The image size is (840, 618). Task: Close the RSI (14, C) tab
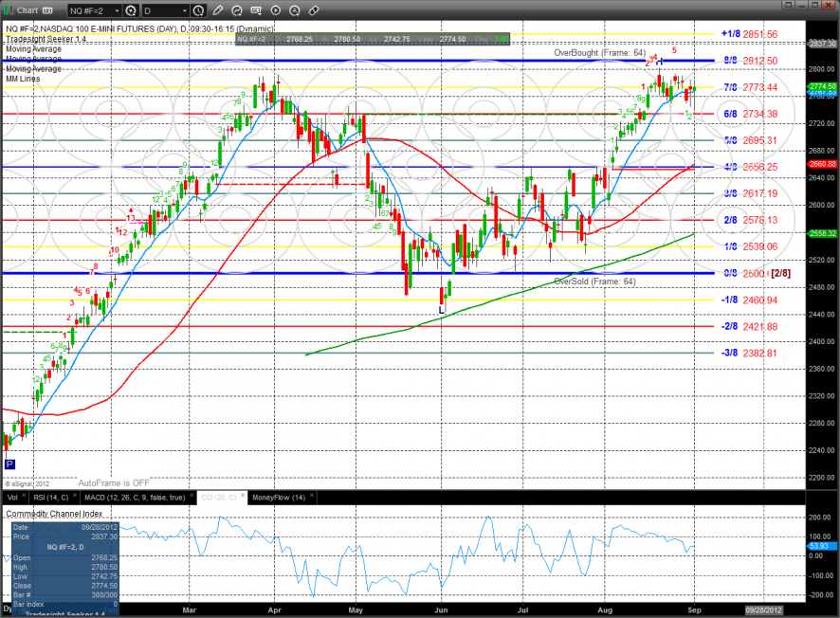pyautogui.click(x=75, y=496)
